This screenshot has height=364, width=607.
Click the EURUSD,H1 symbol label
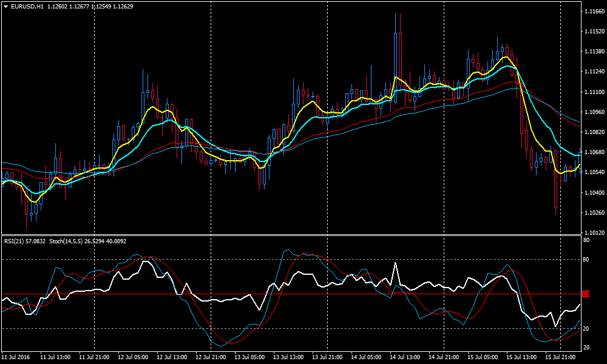pyautogui.click(x=27, y=6)
